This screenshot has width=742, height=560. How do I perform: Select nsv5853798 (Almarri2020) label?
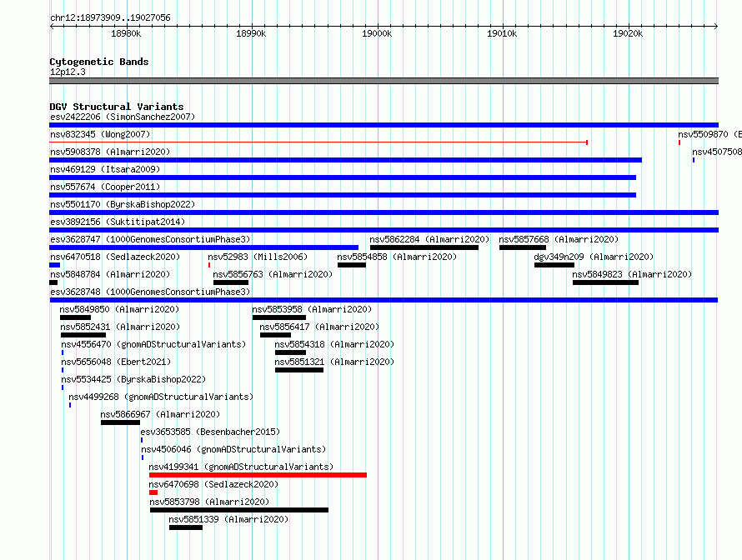point(209,502)
